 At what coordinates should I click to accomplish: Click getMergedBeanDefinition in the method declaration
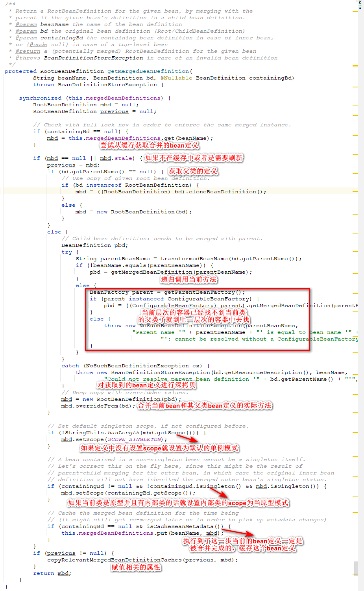(x=148, y=71)
